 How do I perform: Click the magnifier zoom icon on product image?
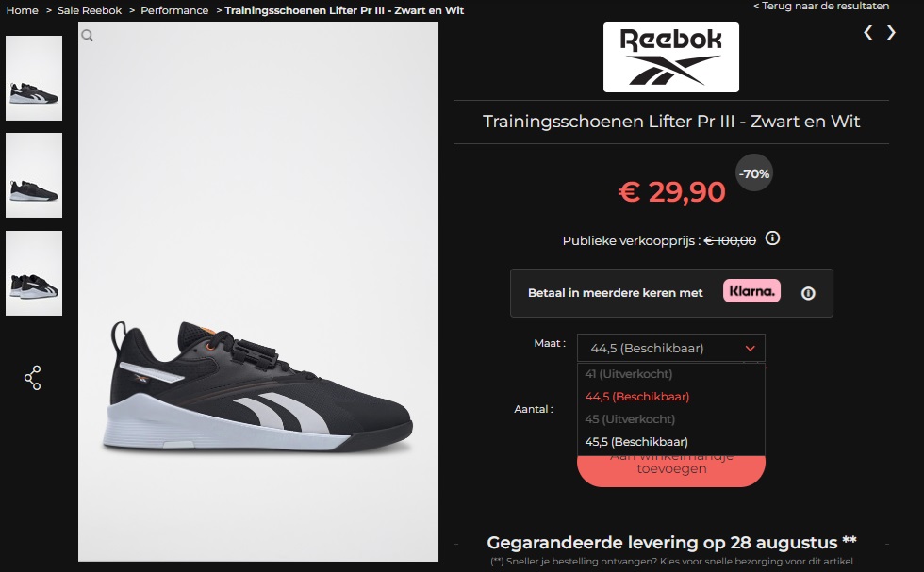pos(87,36)
